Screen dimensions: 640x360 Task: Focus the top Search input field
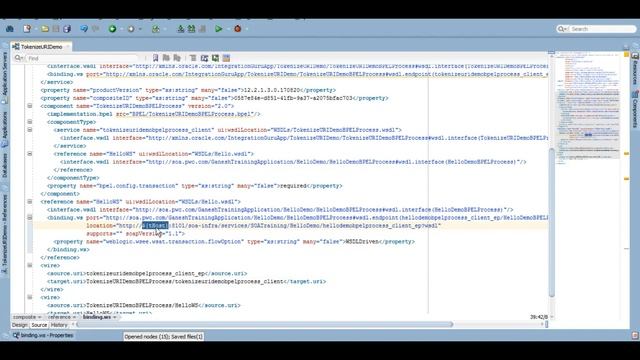point(602,29)
